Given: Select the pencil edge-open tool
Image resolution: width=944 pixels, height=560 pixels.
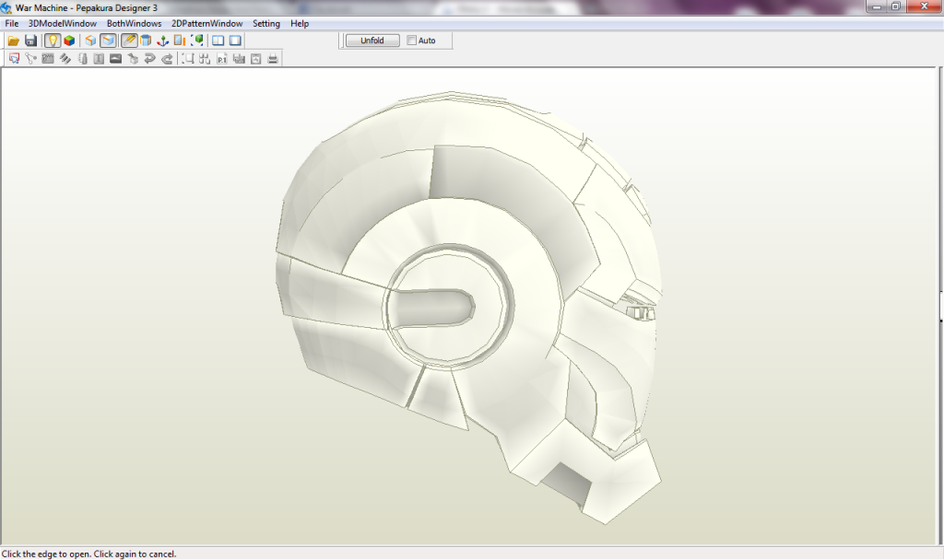Looking at the screenshot, I should [x=129, y=41].
